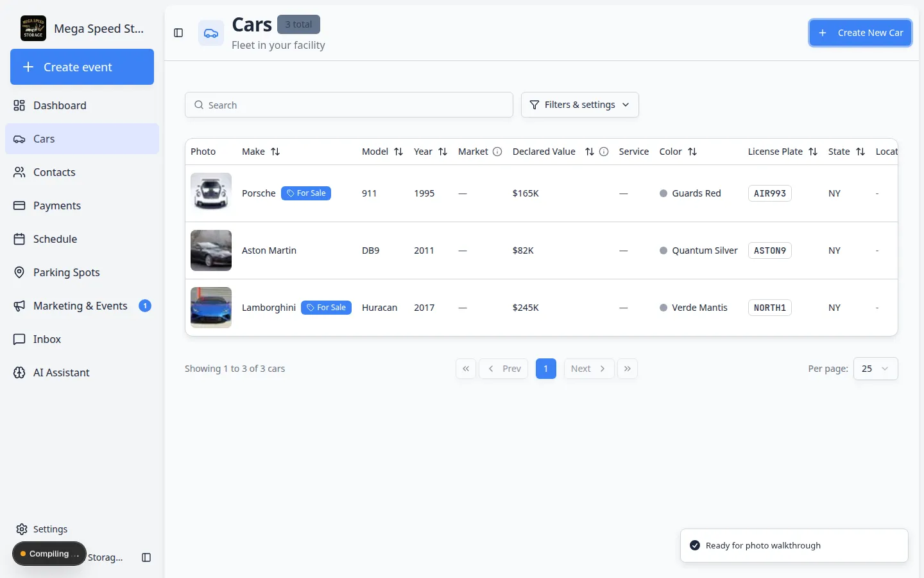924x578 pixels.
Task: Launch the AI Assistant
Action: pos(82,372)
